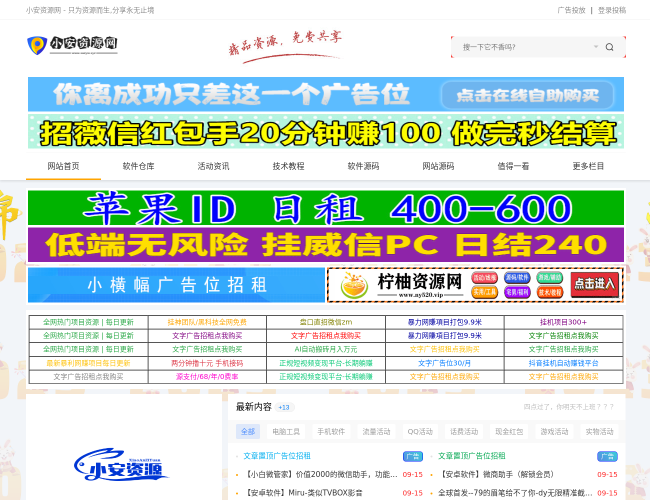Select the 实物活动 filter tab
Image resolution: width=650 pixels, height=500 pixels.
coord(599,432)
